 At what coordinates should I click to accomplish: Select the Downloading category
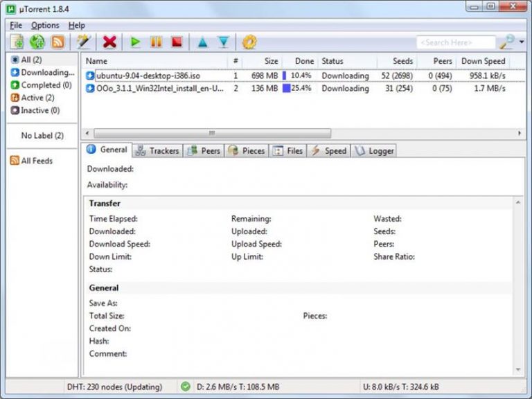click(x=42, y=72)
